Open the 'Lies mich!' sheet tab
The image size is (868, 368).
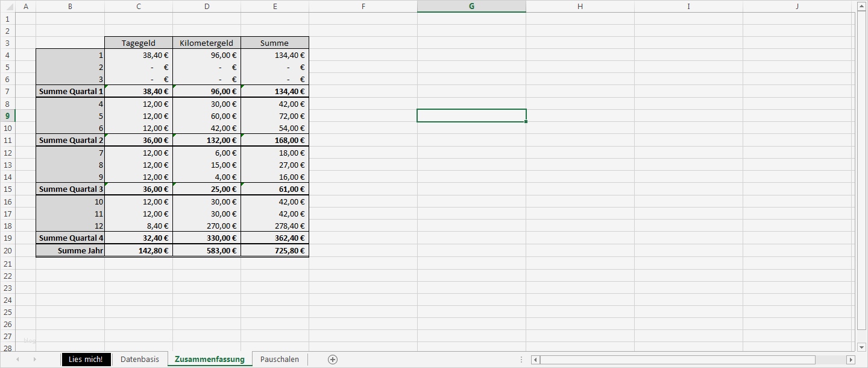click(86, 359)
